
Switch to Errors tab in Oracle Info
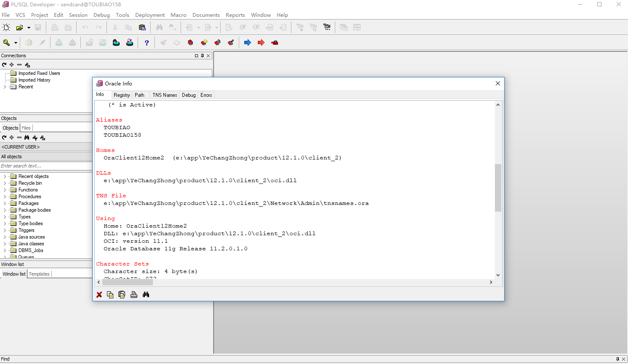point(206,95)
